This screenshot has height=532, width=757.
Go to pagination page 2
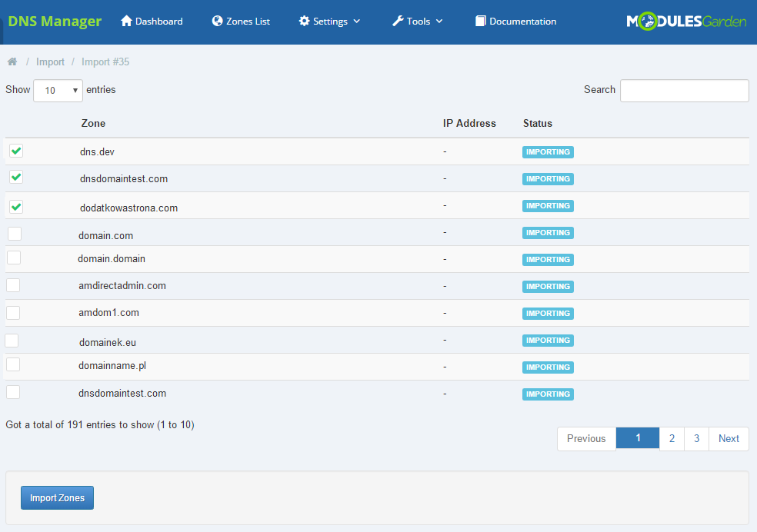point(672,438)
